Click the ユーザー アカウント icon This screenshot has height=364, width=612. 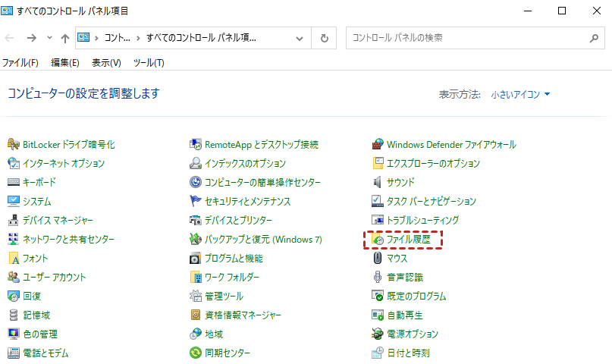[13, 277]
